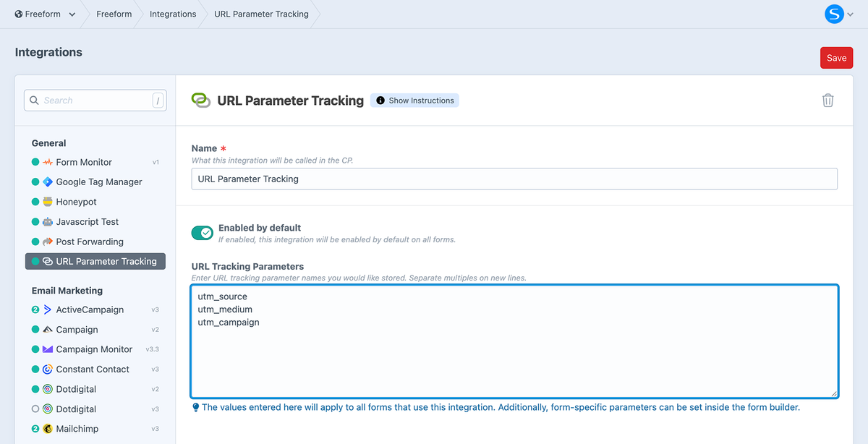Image resolution: width=868 pixels, height=444 pixels.
Task: Click the URL Parameter Tracking header logo
Action: pyautogui.click(x=200, y=101)
